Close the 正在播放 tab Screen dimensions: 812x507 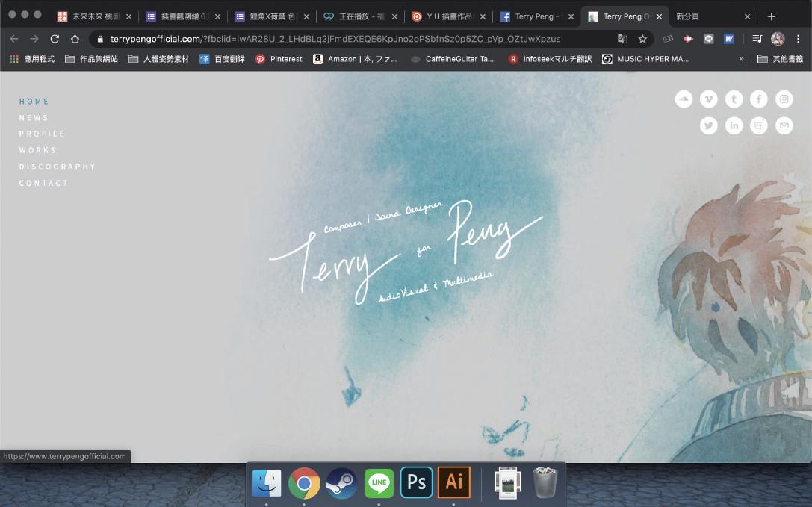pyautogui.click(x=394, y=16)
